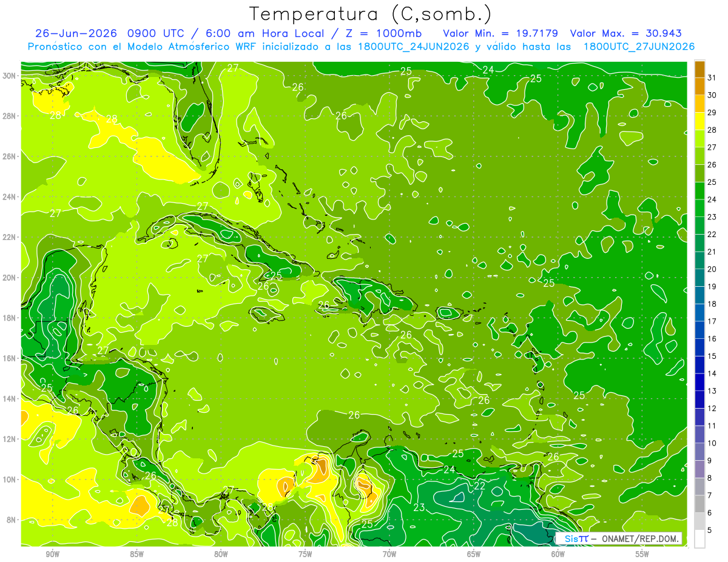The width and height of the screenshot is (728, 562).
Task: Click the legend scale number "15"
Action: coord(712,356)
